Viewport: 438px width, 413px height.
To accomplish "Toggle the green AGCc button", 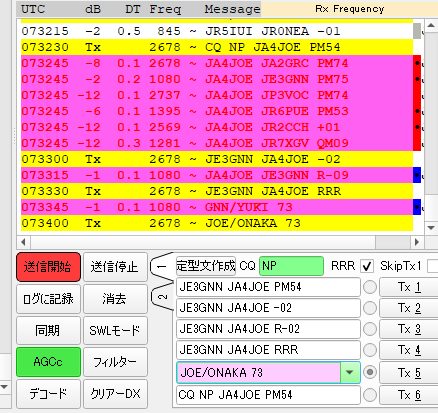I will 48,362.
